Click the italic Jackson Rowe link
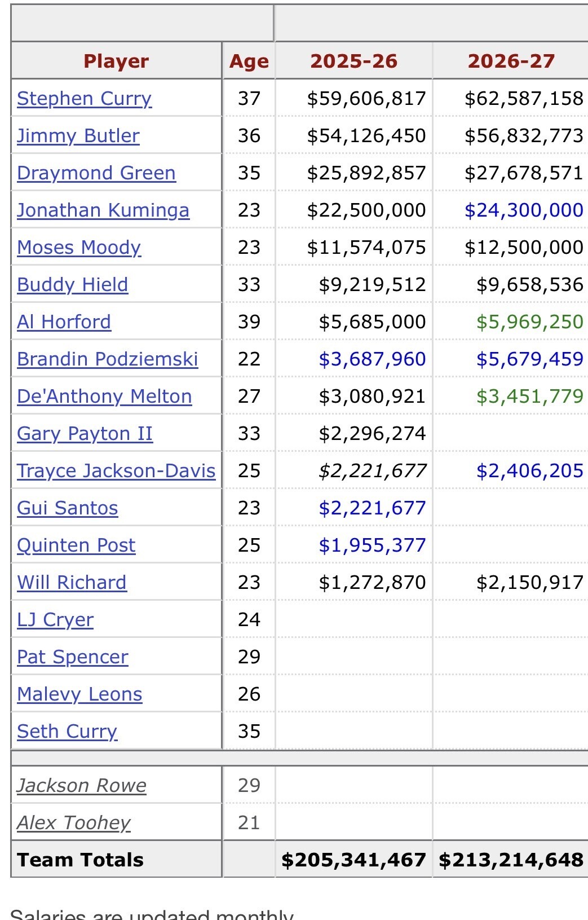Image resolution: width=588 pixels, height=920 pixels. coord(82,785)
